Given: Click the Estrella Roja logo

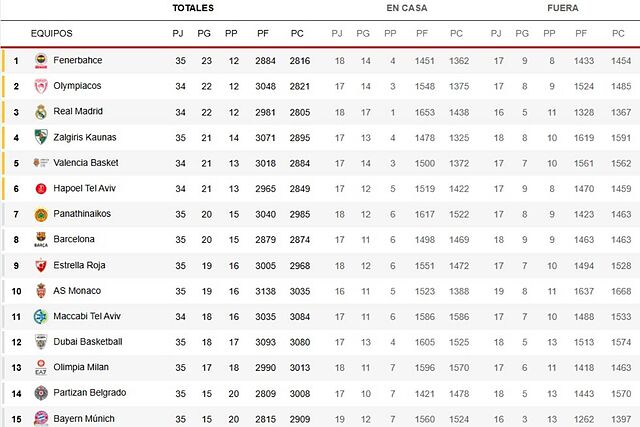Looking at the screenshot, I should (41, 265).
